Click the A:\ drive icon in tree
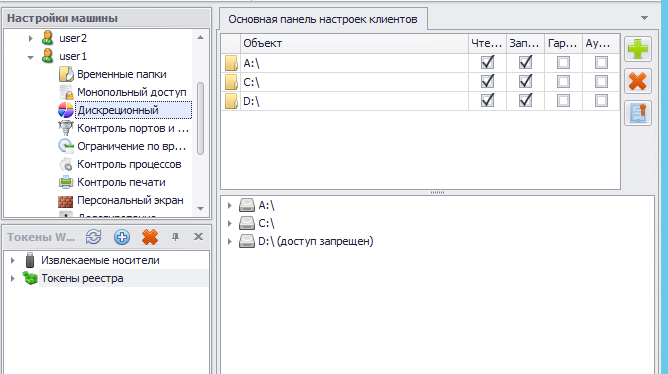This screenshot has height=374, width=668. (247, 205)
